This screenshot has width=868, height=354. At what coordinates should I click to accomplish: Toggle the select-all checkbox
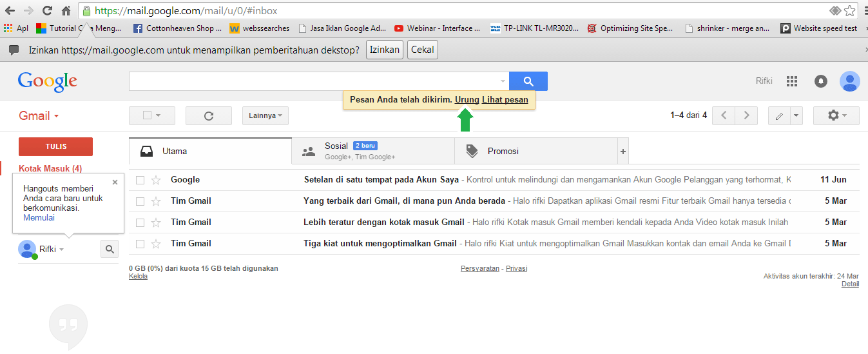[147, 115]
